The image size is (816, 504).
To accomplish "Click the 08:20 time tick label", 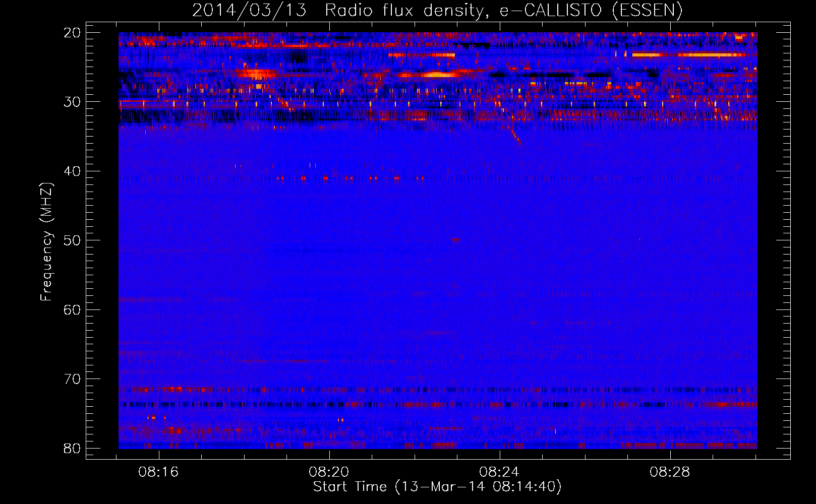I will pyautogui.click(x=329, y=472).
